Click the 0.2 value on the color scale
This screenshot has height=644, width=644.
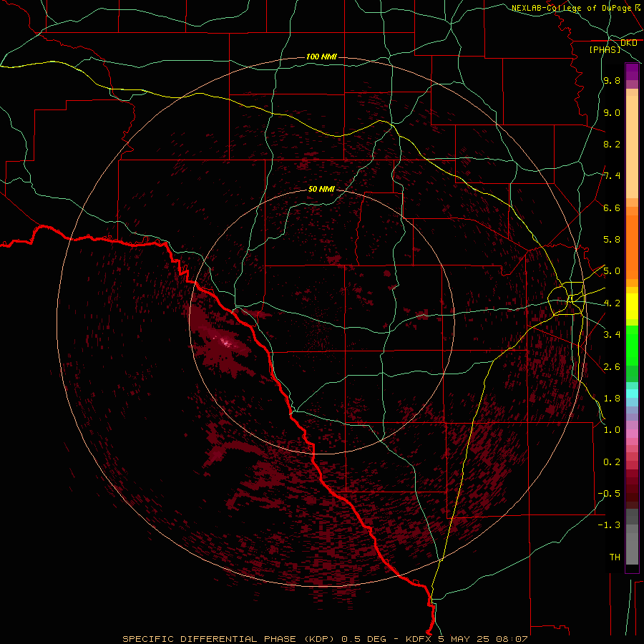(x=612, y=462)
